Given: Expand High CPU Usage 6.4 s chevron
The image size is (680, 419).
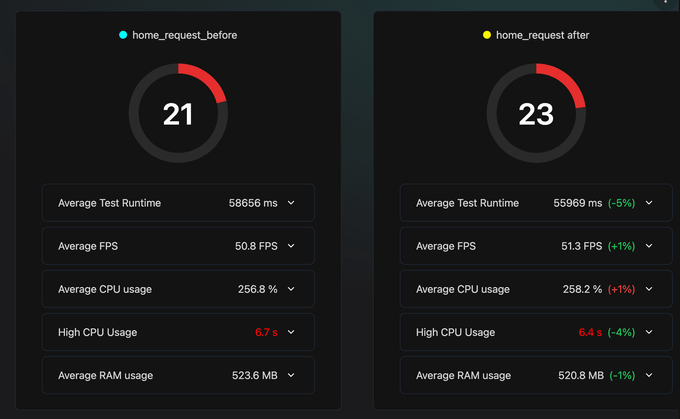Looking at the screenshot, I should 649,332.
